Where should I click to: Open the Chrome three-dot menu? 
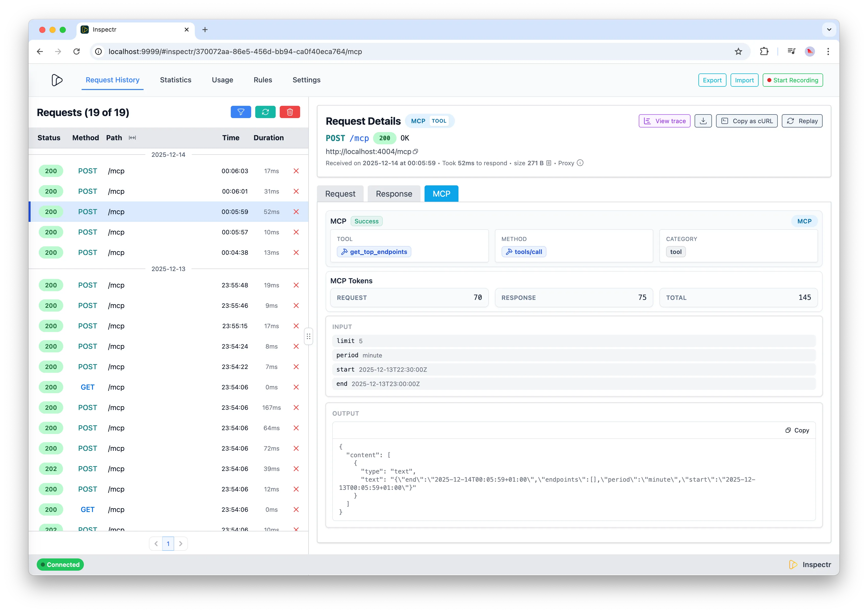point(828,52)
